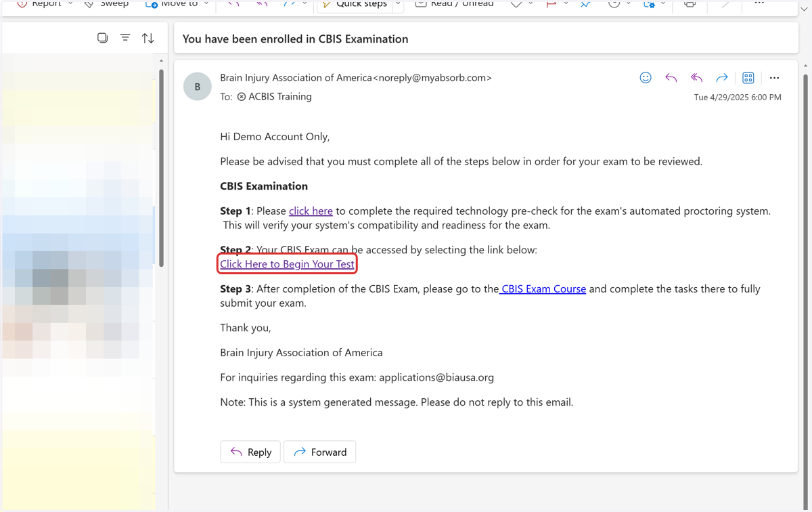Add an emoji reaction to the email
This screenshot has width=812, height=512.
pos(646,78)
